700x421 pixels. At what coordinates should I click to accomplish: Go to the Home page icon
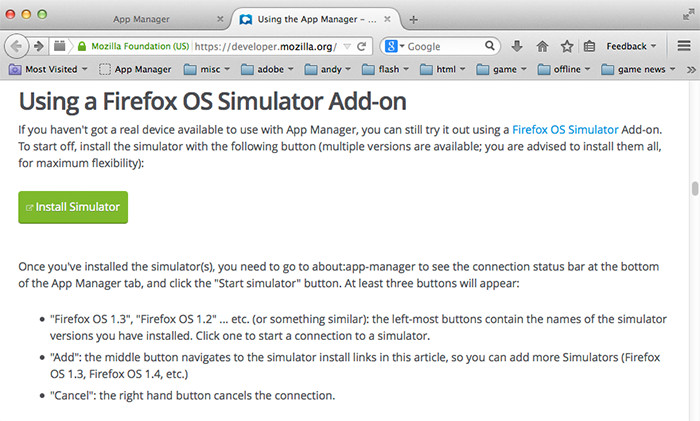(x=542, y=46)
